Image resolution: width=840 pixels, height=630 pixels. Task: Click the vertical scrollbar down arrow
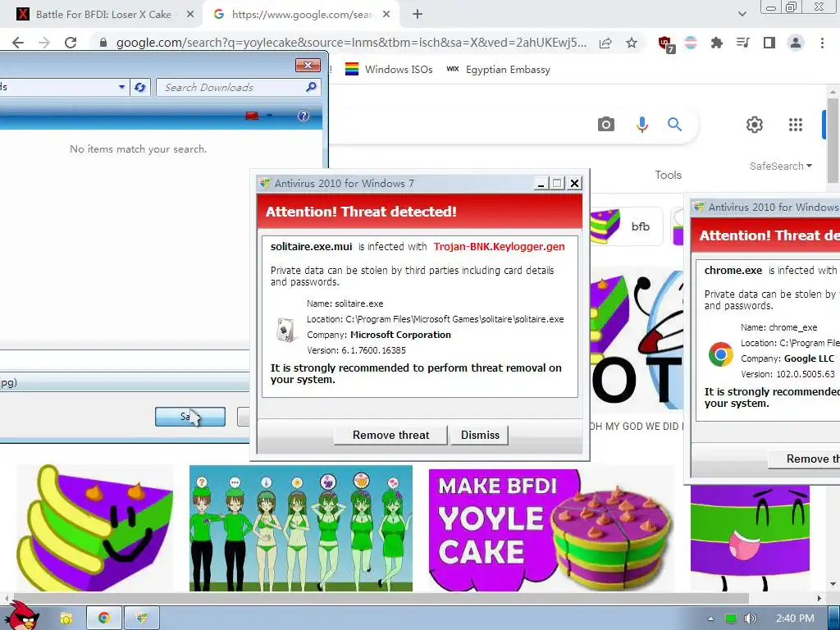click(x=833, y=584)
